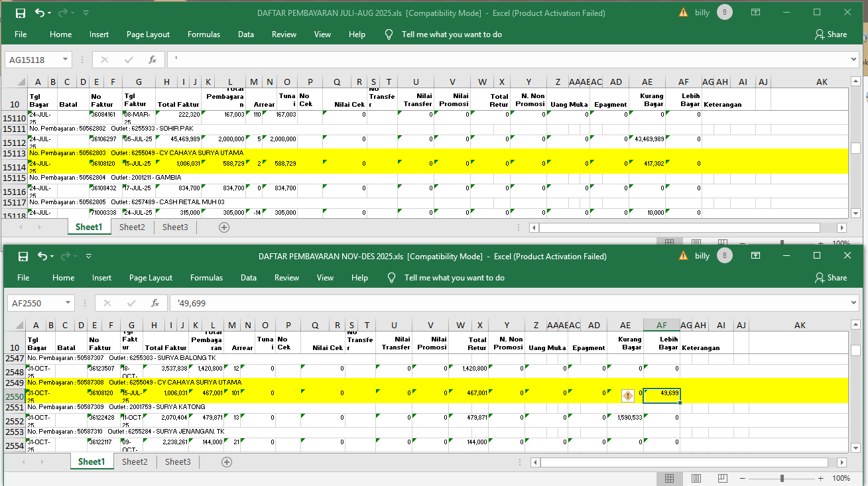The image size is (868, 486).
Task: Click Share icon in JULI-AUG window
Action: [820, 34]
